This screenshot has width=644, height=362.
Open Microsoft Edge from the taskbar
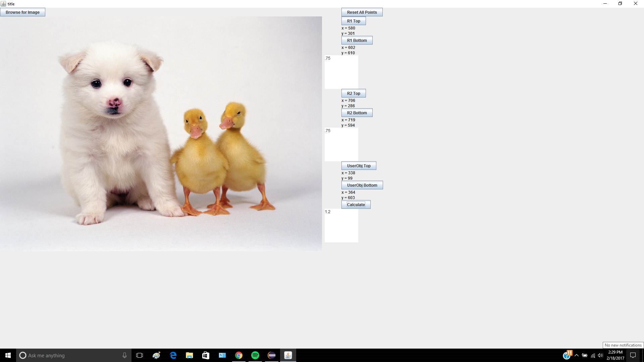[173, 355]
